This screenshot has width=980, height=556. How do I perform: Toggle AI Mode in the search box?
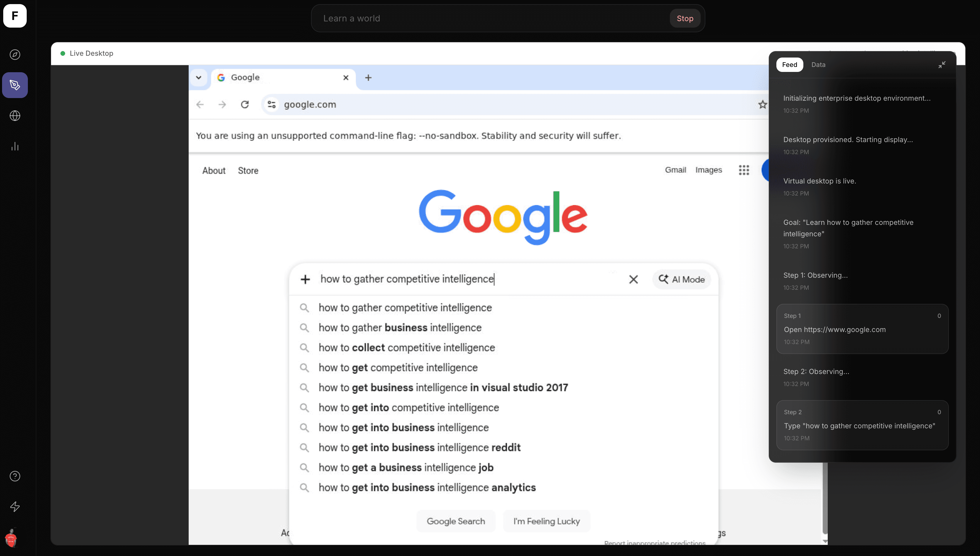click(682, 279)
